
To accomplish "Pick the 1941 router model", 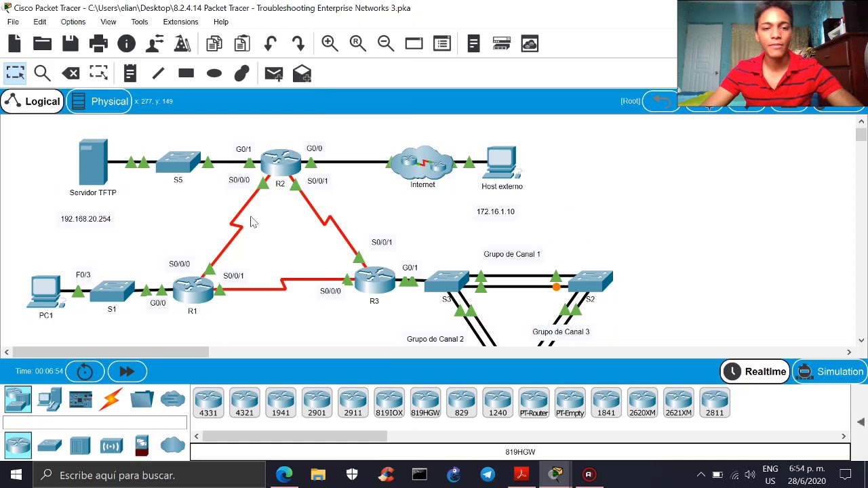I will point(281,403).
